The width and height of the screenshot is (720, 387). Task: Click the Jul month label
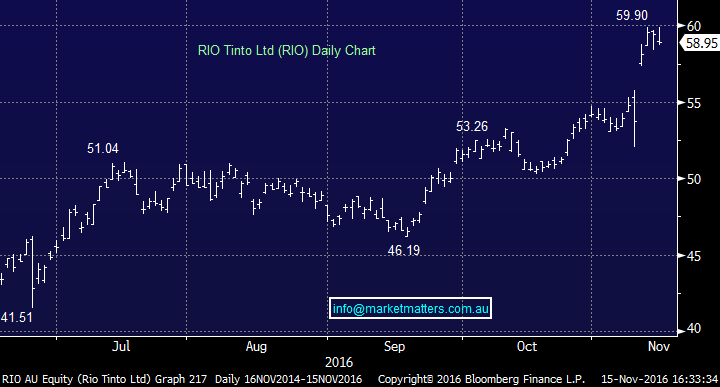tap(121, 346)
